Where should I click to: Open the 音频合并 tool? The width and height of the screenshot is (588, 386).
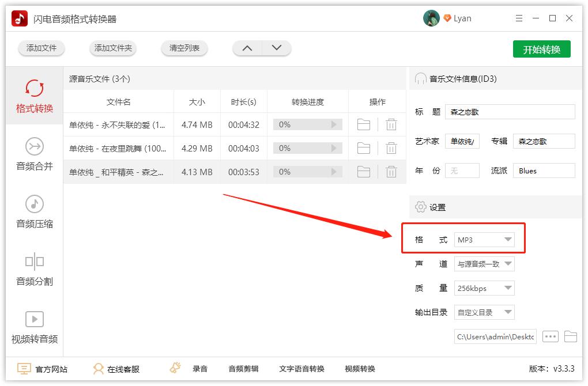pos(33,154)
